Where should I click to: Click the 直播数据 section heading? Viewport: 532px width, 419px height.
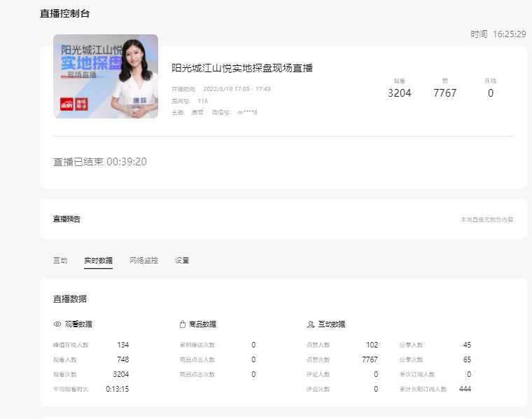point(70,299)
